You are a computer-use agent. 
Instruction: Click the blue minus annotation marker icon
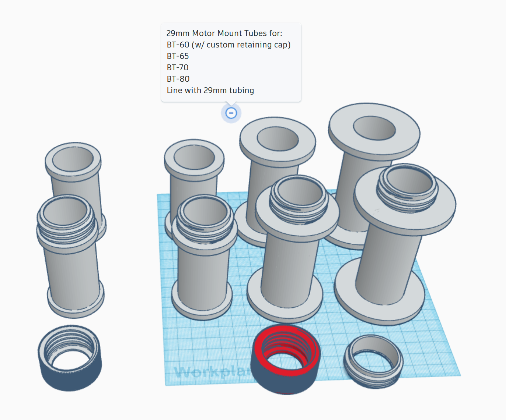[231, 113]
